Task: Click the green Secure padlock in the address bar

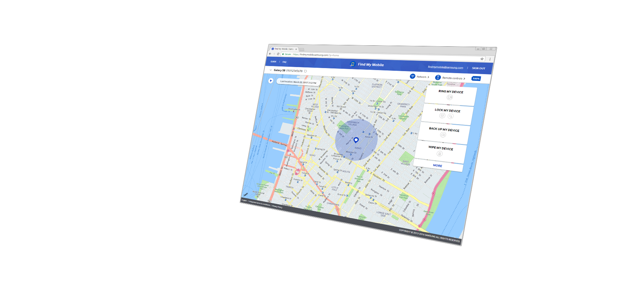Action: click(283, 54)
